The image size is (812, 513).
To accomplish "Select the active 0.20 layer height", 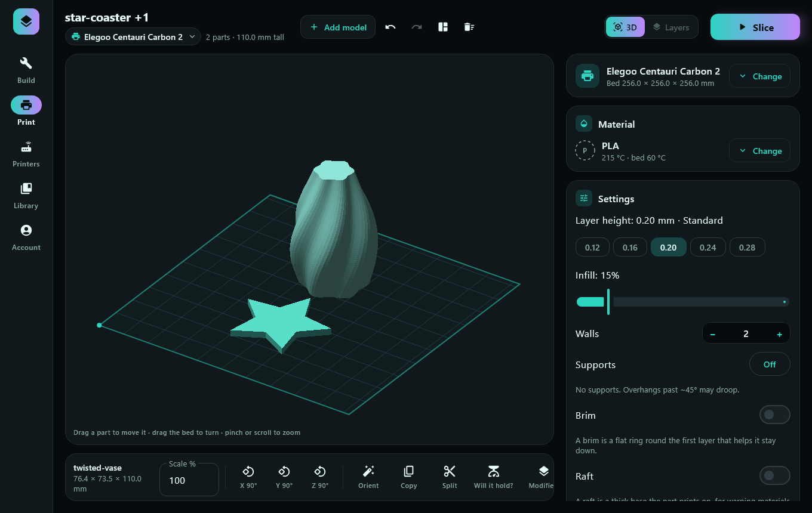I will point(668,248).
